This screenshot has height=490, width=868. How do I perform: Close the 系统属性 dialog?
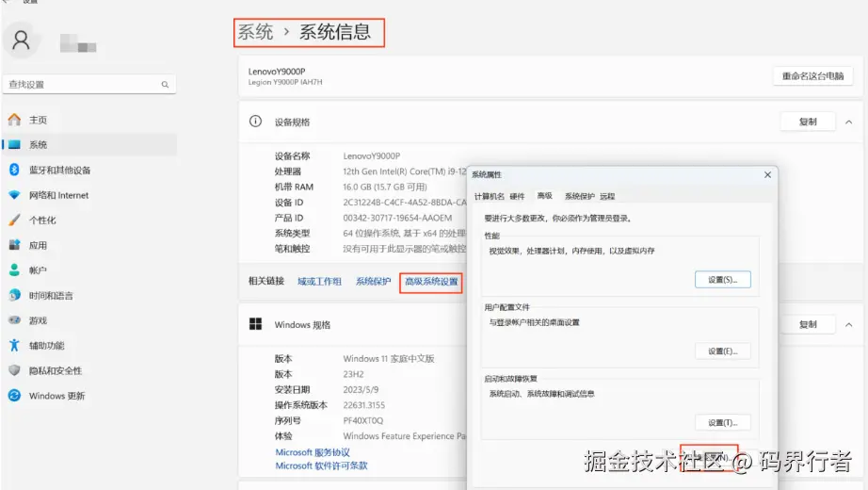click(767, 174)
